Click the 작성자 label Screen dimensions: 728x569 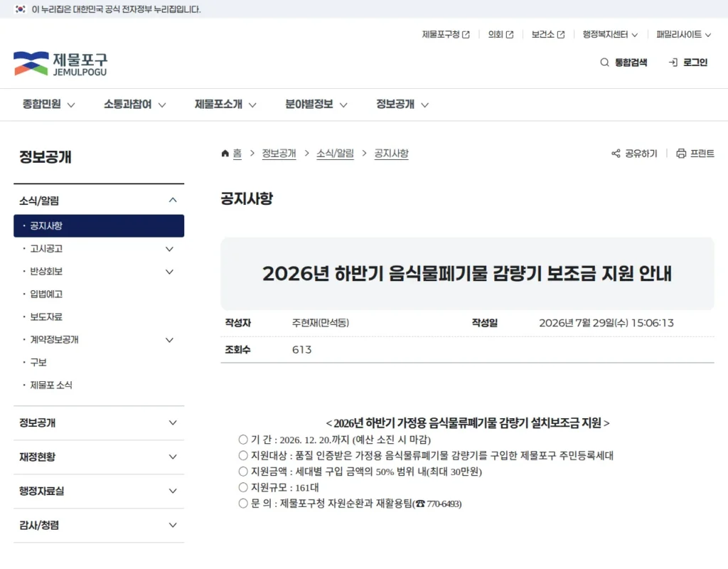pos(237,323)
